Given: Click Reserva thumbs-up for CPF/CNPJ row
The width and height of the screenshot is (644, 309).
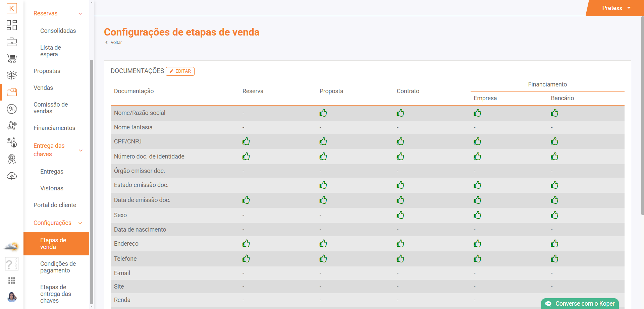Looking at the screenshot, I should coord(246,141).
